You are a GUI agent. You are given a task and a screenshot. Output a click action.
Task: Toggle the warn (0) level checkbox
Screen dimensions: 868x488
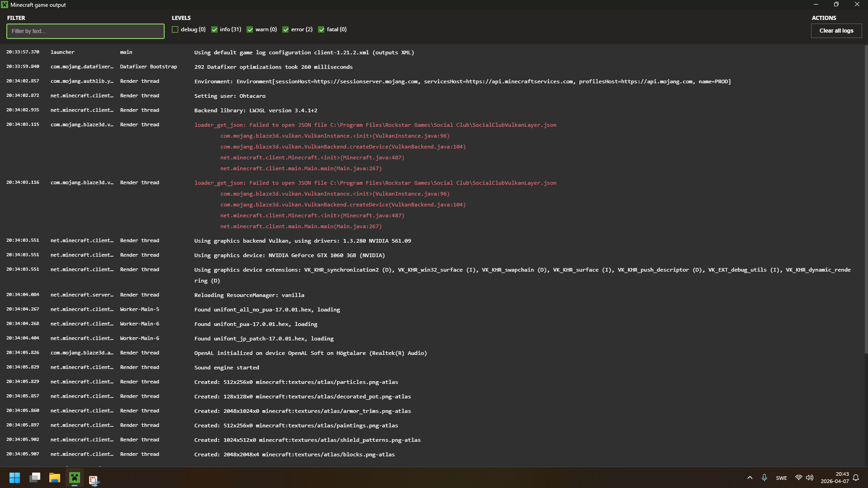pos(250,29)
